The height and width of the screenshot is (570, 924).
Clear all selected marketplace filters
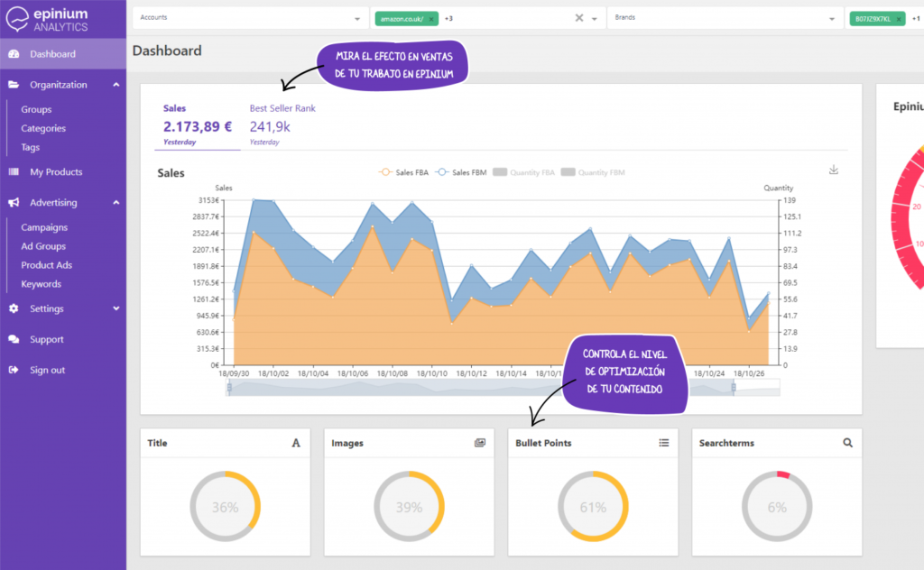click(x=579, y=18)
